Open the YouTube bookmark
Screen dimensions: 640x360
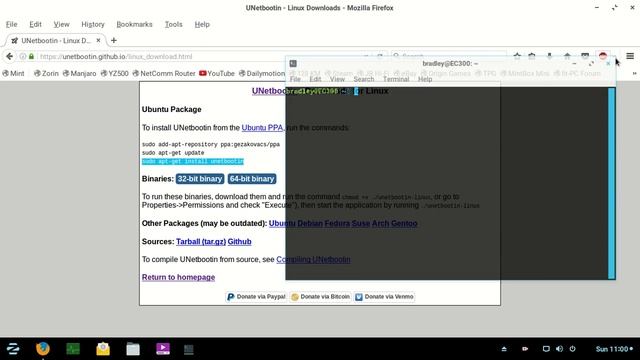pos(217,73)
